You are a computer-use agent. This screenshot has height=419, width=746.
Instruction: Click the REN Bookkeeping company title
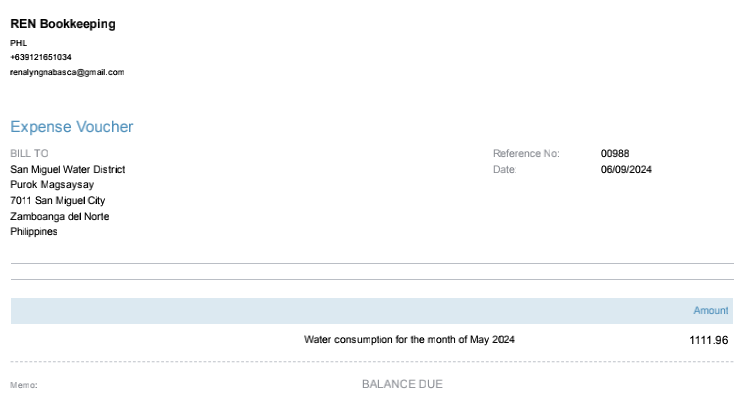pyautogui.click(x=62, y=24)
